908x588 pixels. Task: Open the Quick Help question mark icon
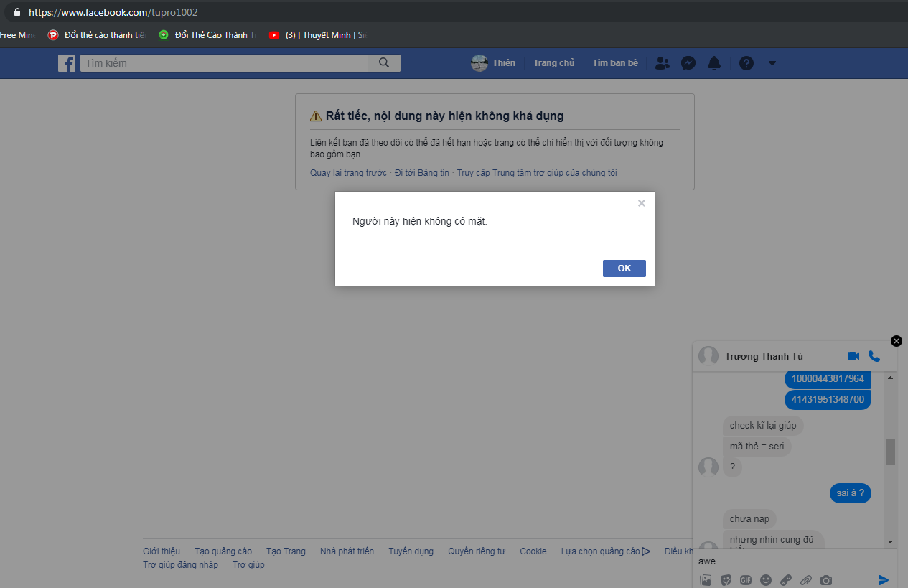tap(746, 63)
